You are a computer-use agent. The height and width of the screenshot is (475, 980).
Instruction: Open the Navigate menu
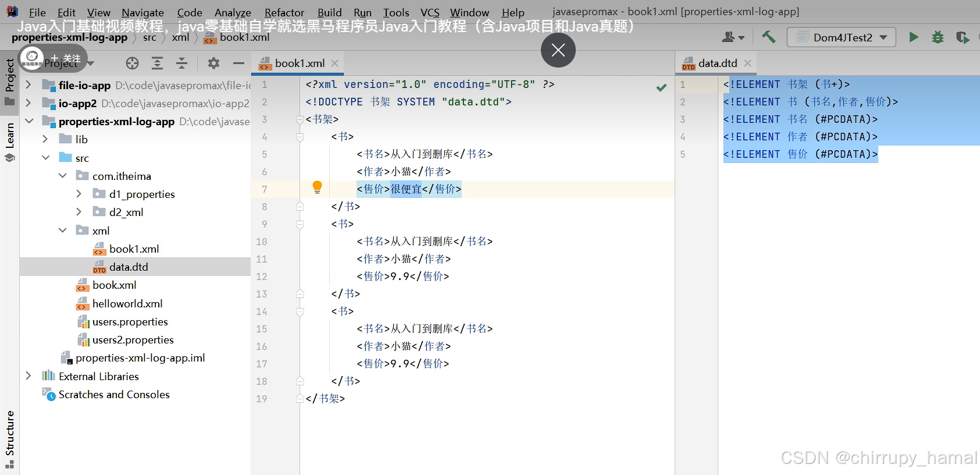click(142, 12)
